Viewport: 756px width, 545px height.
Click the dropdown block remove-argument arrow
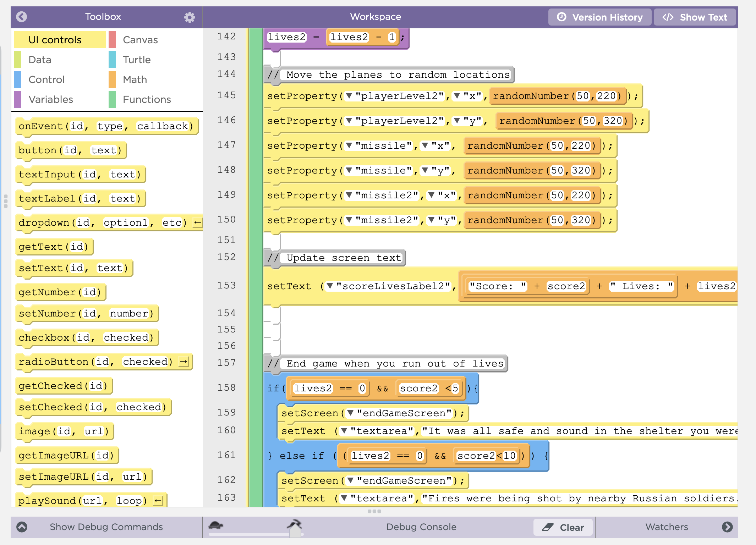197,223
